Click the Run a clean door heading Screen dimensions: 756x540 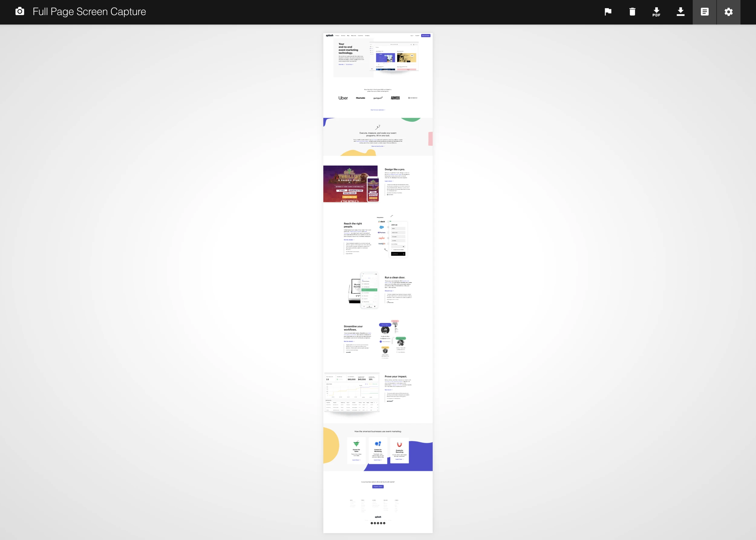(x=395, y=277)
